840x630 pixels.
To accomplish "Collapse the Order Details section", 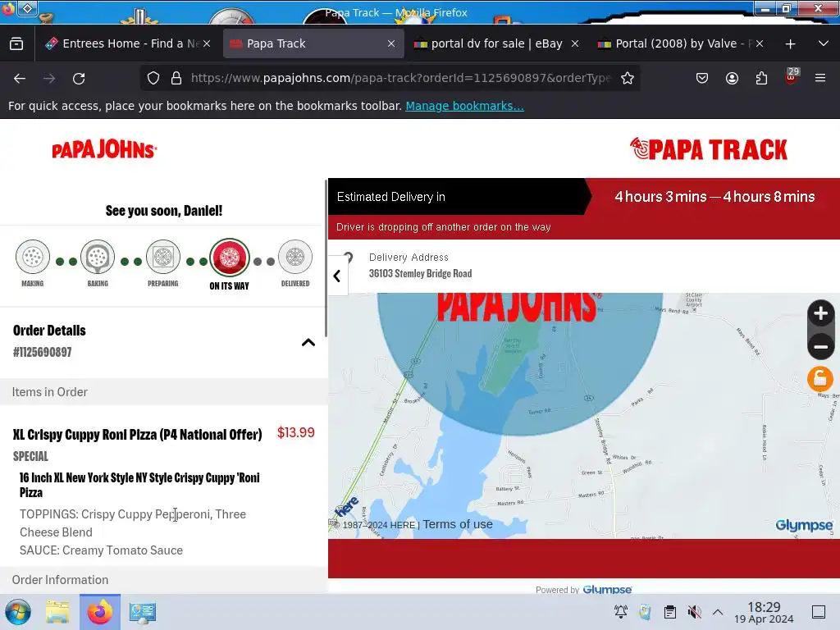I will [x=308, y=342].
